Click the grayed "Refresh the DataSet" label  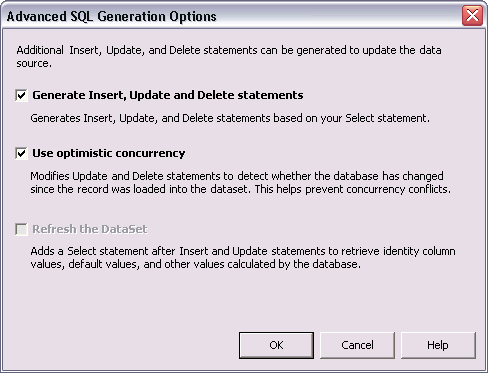(x=90, y=229)
